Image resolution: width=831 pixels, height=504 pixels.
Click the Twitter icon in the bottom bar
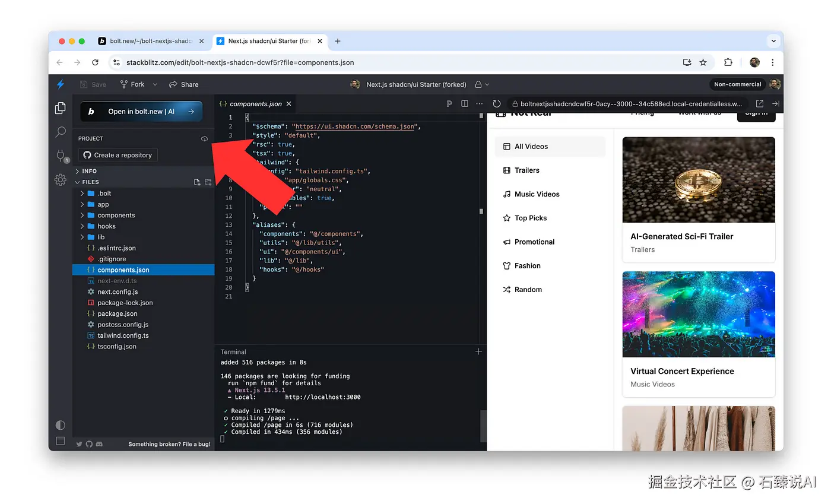click(79, 444)
